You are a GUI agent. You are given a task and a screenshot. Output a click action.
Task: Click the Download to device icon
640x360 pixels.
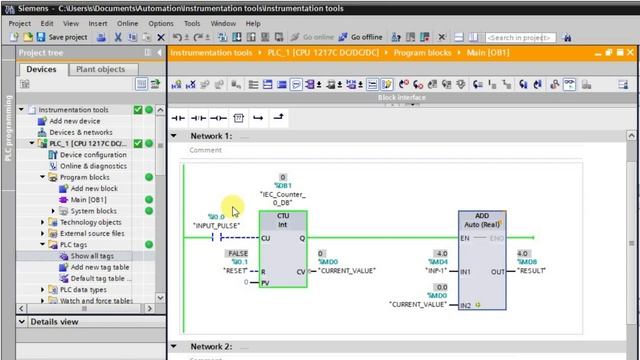pyautogui.click(x=237, y=37)
